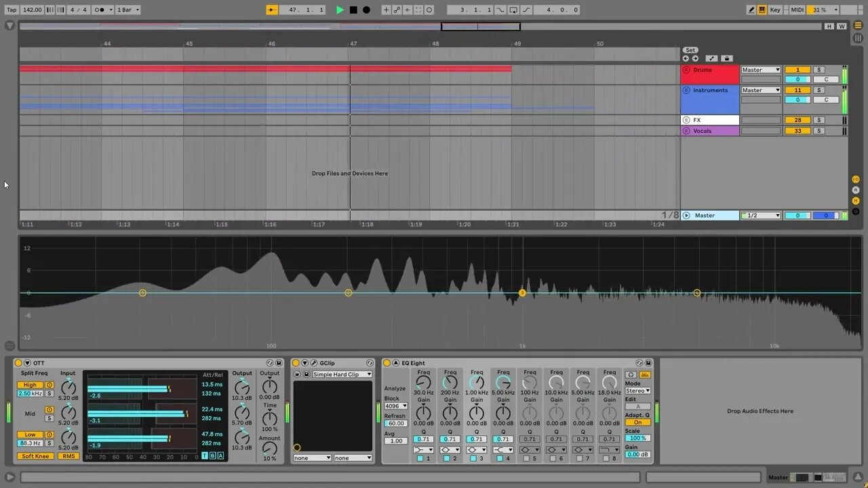
Task: Select the A view in OTT display
Action: click(220, 456)
